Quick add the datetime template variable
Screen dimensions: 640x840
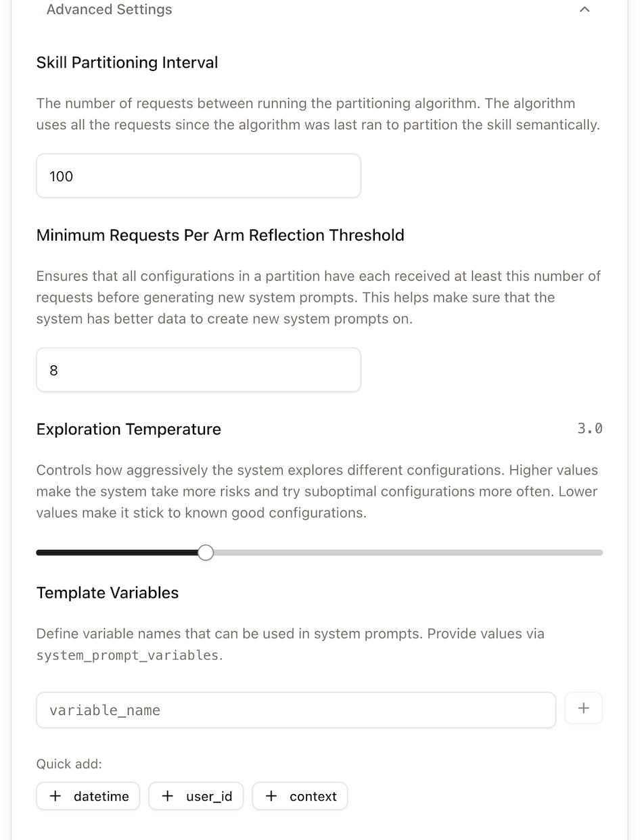pyautogui.click(x=87, y=796)
